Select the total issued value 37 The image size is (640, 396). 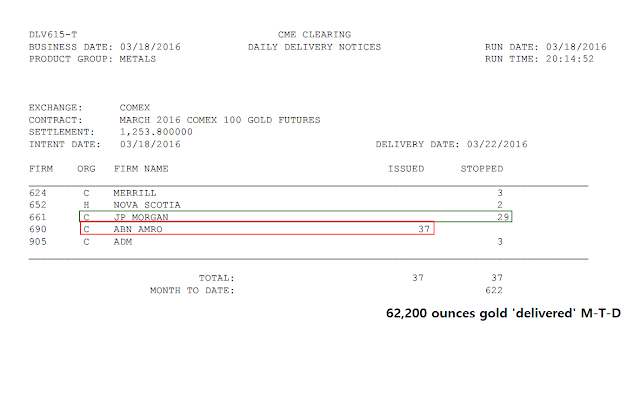tap(418, 278)
